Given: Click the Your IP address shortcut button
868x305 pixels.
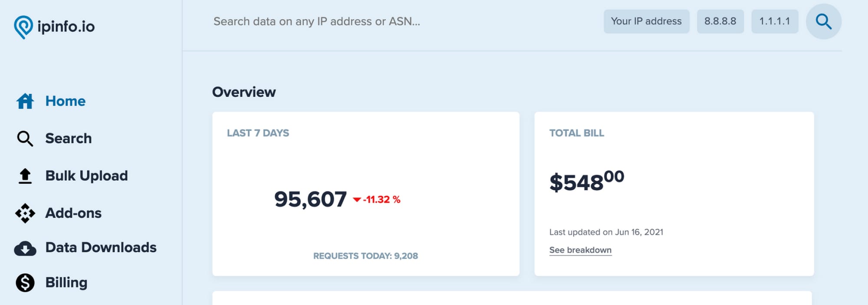Looking at the screenshot, I should click(x=646, y=21).
